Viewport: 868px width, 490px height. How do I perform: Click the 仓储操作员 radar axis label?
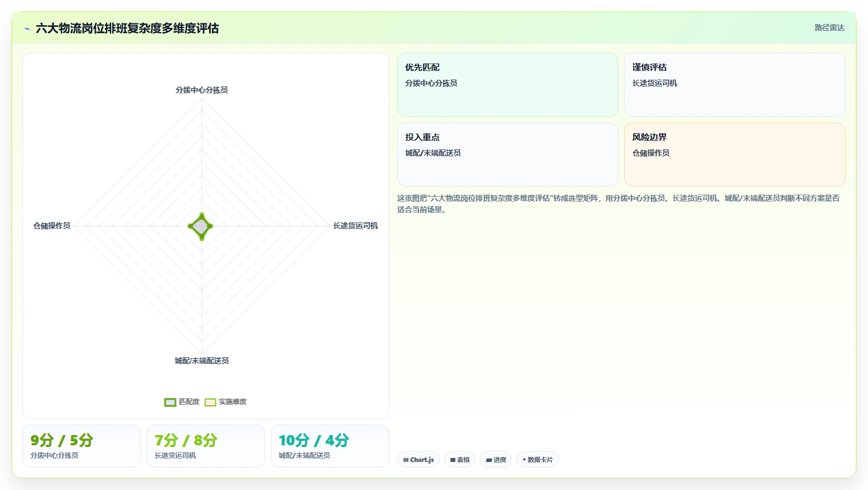tap(52, 226)
